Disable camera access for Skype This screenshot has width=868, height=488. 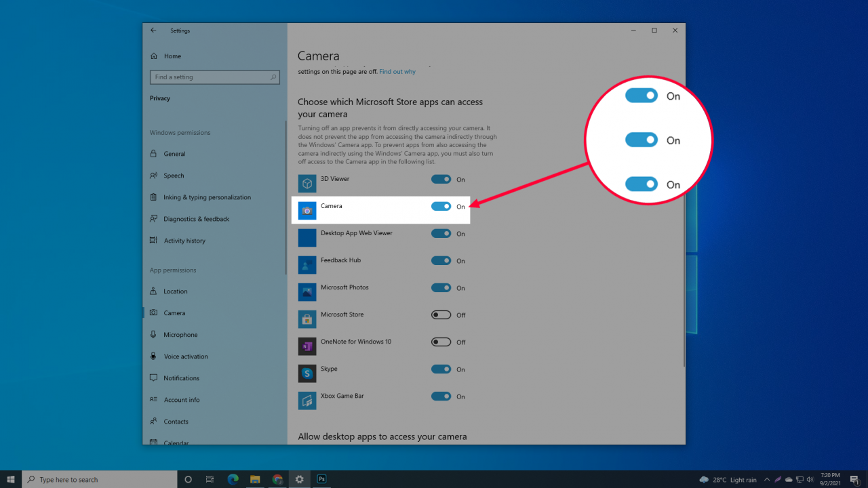point(441,369)
